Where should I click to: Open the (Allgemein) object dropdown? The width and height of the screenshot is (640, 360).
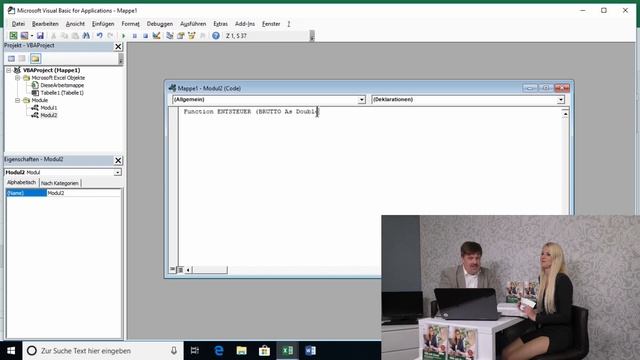point(361,100)
